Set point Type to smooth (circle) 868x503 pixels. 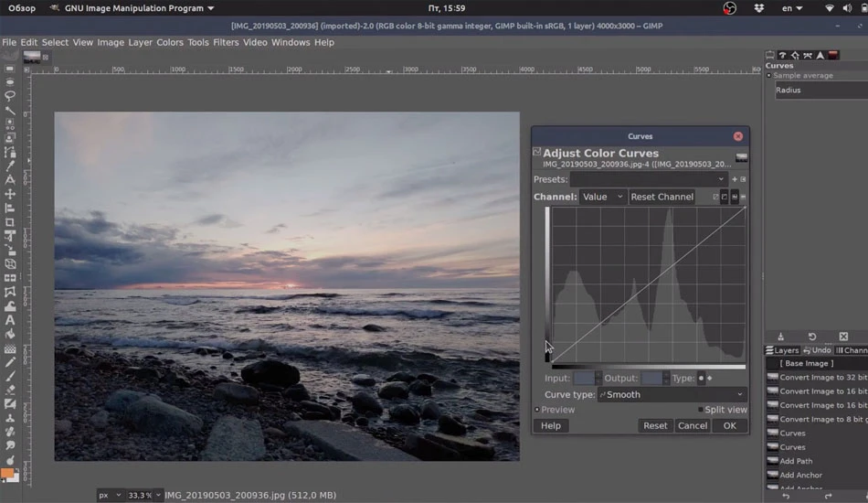click(702, 379)
